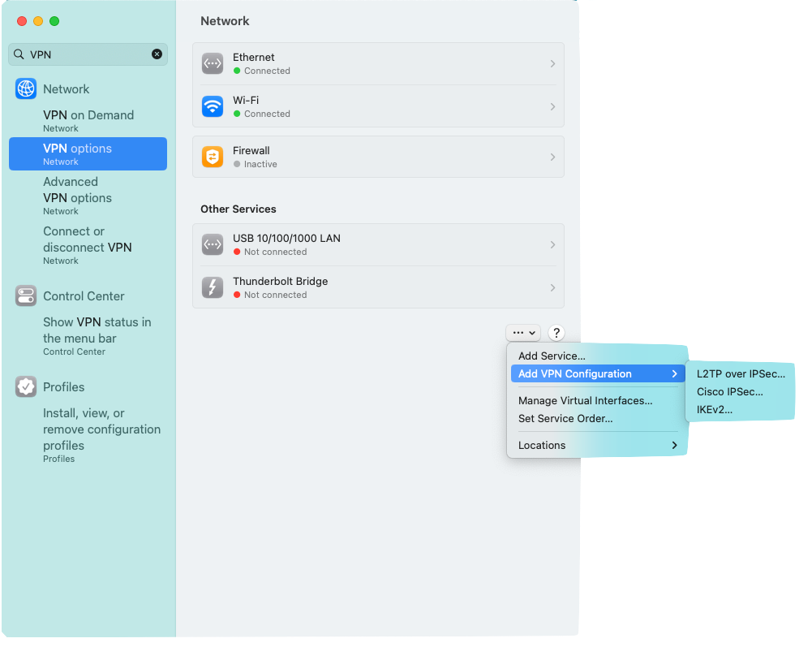Image resolution: width=812 pixels, height=647 pixels.
Task: Click the Thunderbolt Bridge icon
Action: click(x=212, y=287)
